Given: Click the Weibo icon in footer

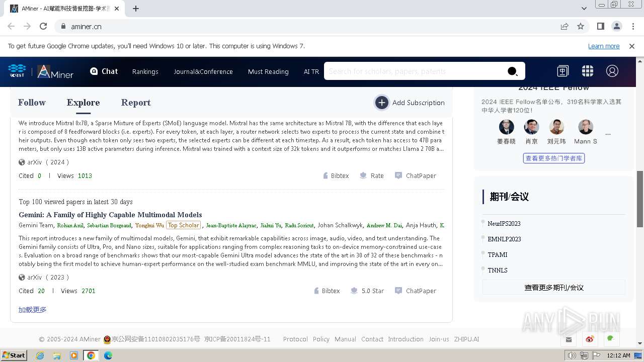Looking at the screenshot, I should tap(590, 339).
